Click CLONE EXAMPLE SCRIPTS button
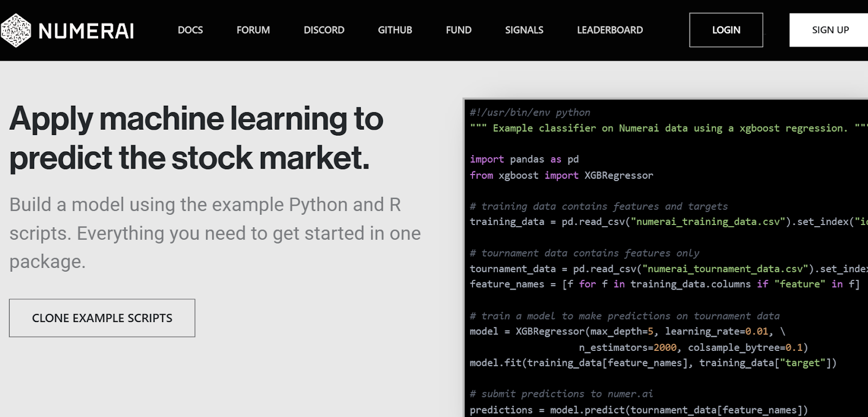Viewport: 868px width, 417px height. pyautogui.click(x=102, y=318)
